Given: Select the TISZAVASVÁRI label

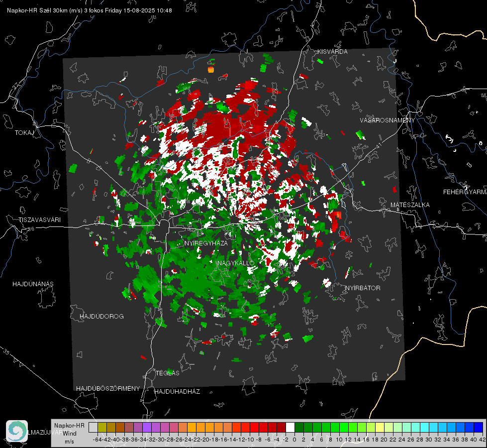Looking at the screenshot, I should (x=39, y=220).
